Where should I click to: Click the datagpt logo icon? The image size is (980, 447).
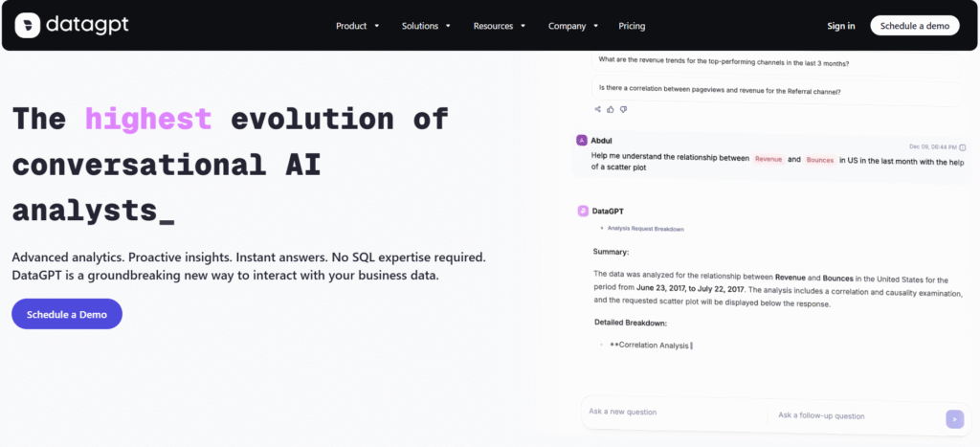[x=28, y=25]
